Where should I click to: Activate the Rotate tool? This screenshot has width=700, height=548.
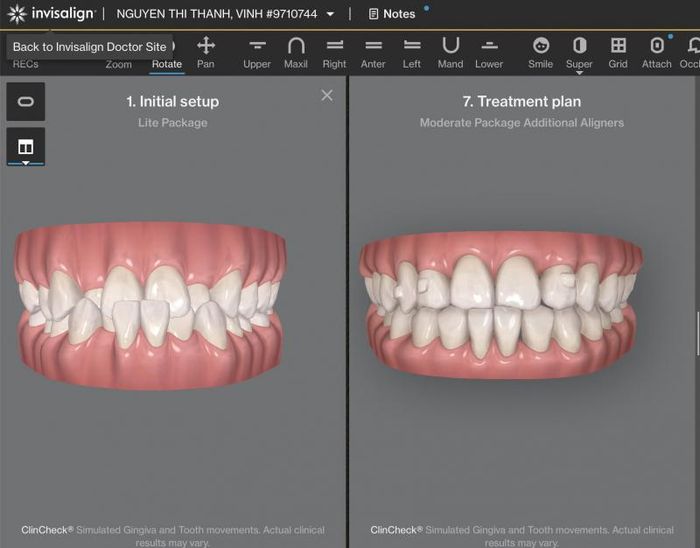(167, 64)
